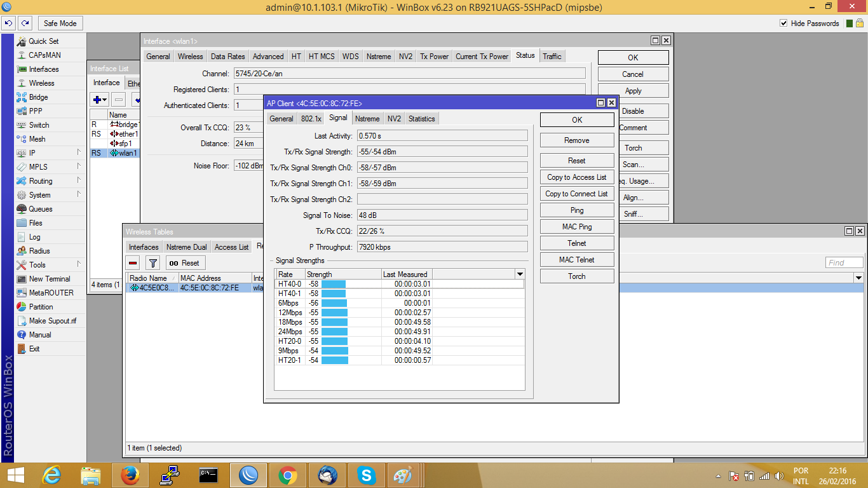Open Skype from the taskbar
The height and width of the screenshot is (488, 868).
[x=367, y=475]
